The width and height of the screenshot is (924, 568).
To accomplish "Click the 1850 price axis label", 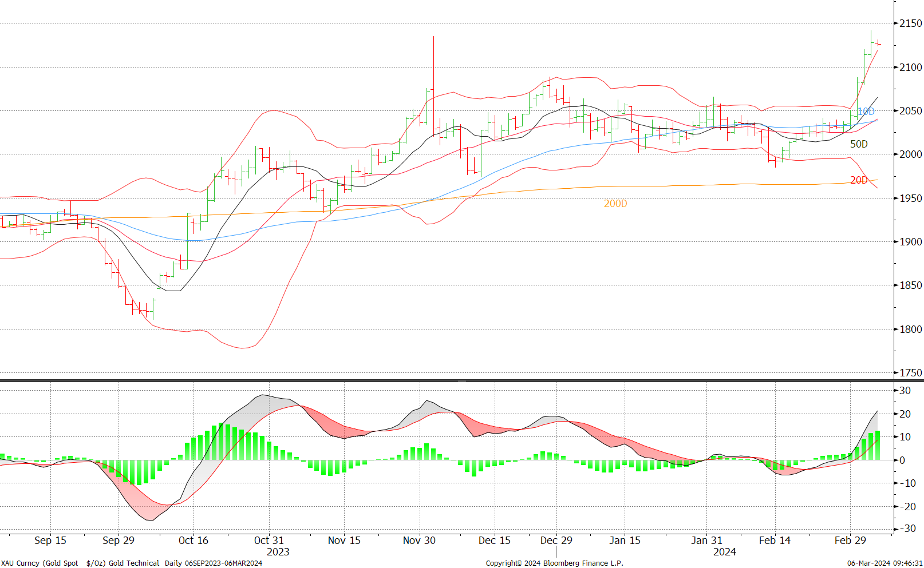I will 910,285.
